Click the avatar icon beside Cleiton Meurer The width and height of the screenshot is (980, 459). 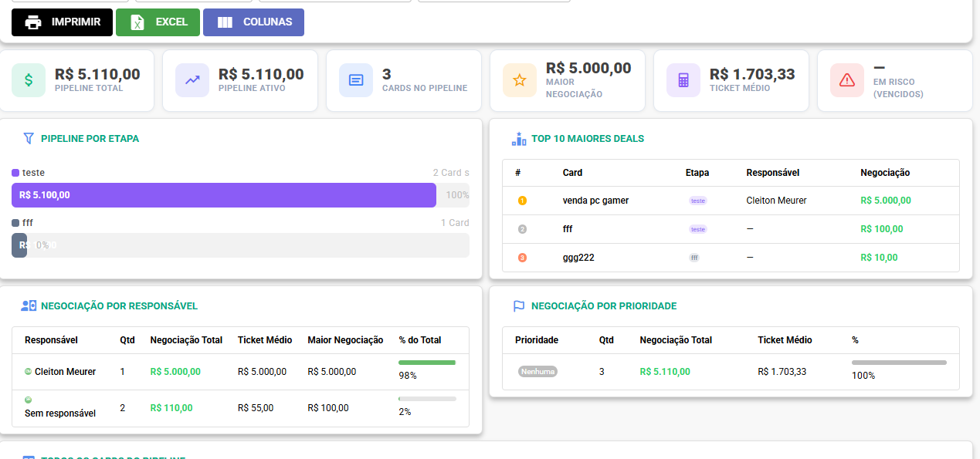[x=29, y=372]
